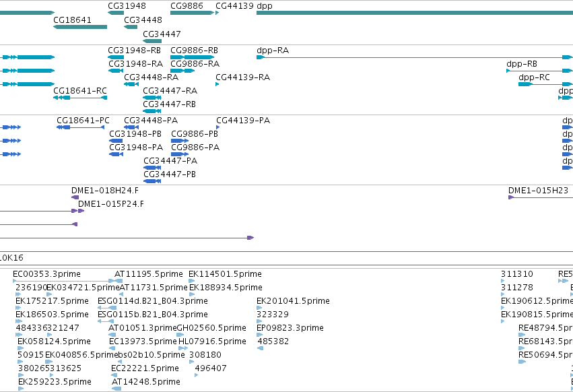Screen dimensions: 573x392
Task: Select EST EC13973.5prime
Action: pos(143,341)
